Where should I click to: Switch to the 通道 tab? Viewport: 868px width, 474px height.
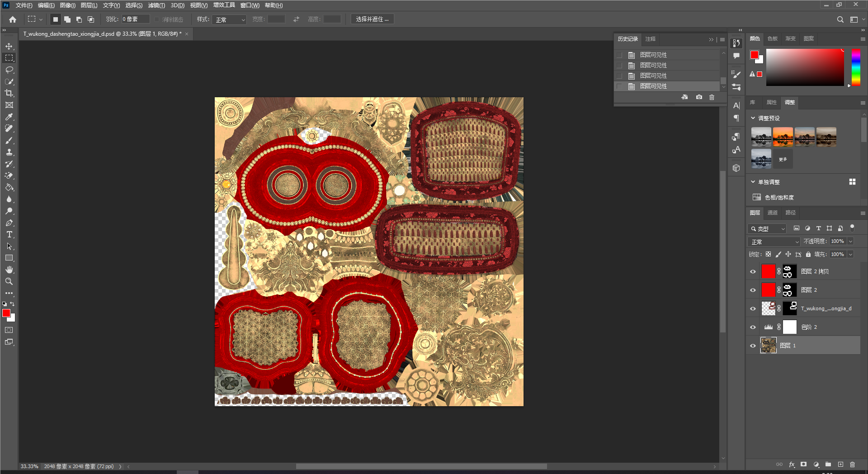pyautogui.click(x=773, y=213)
